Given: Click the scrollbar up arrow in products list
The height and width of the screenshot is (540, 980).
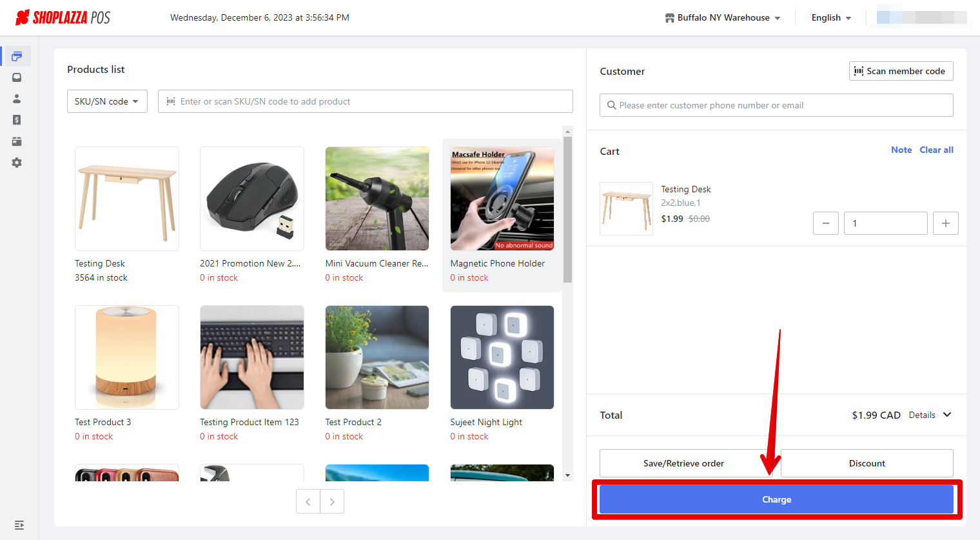Looking at the screenshot, I should (x=567, y=131).
